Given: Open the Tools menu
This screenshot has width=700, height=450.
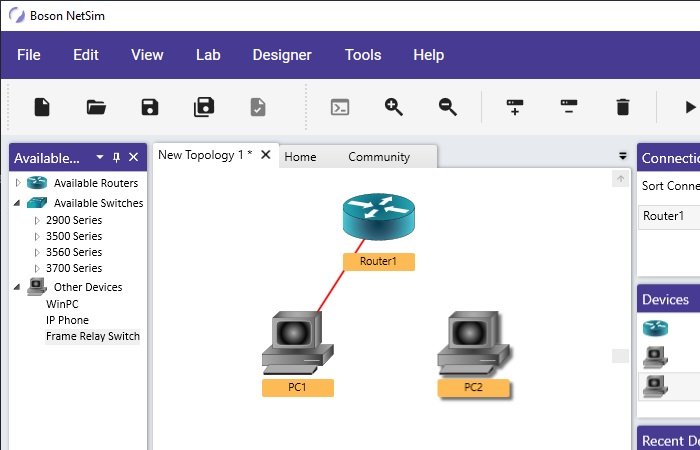Looking at the screenshot, I should point(363,55).
